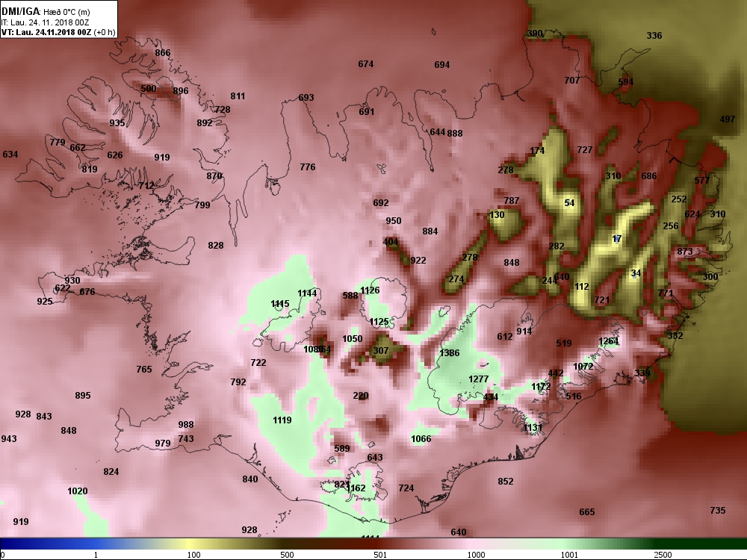The image size is (747, 560).
Task: Click the map value 870
Action: [x=214, y=175]
